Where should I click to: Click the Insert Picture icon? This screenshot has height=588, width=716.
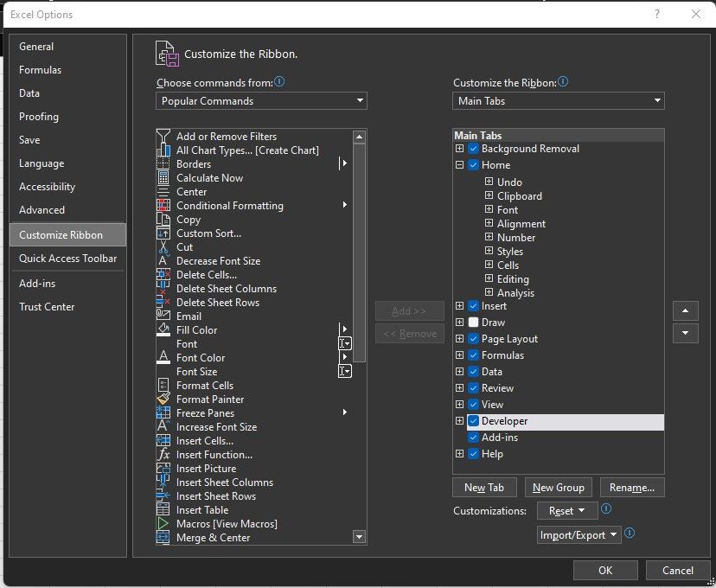(163, 468)
